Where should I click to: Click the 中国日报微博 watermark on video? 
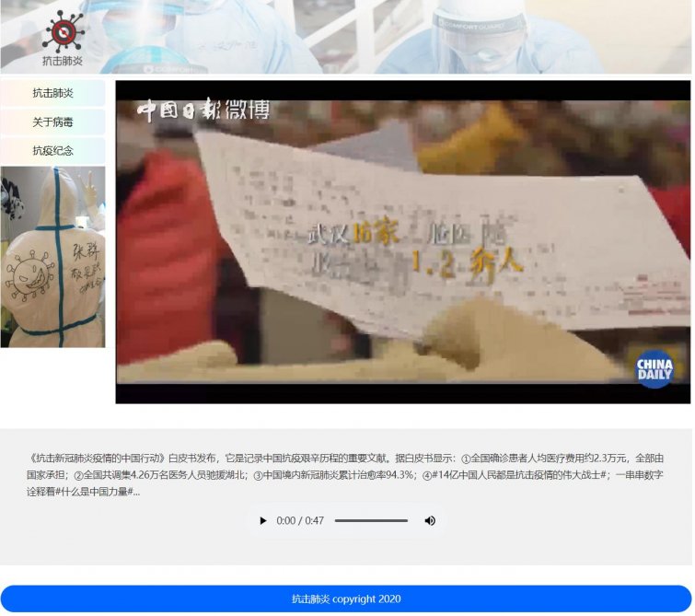(203, 111)
